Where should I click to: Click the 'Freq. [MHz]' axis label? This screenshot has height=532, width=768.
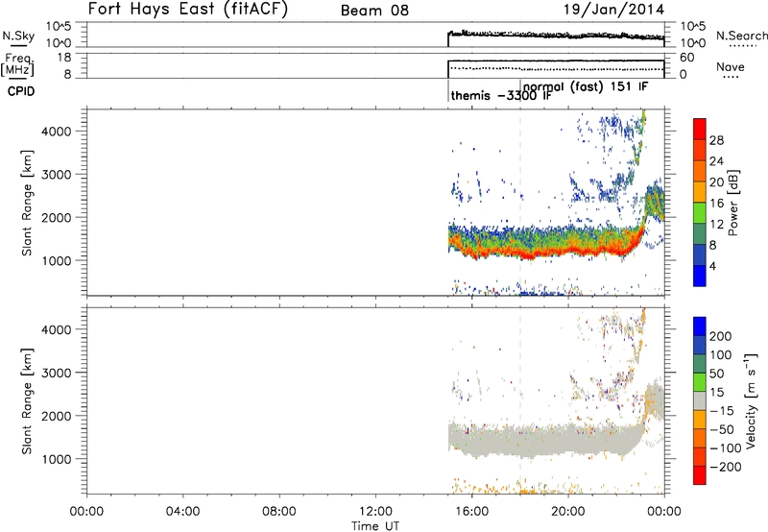[18, 65]
